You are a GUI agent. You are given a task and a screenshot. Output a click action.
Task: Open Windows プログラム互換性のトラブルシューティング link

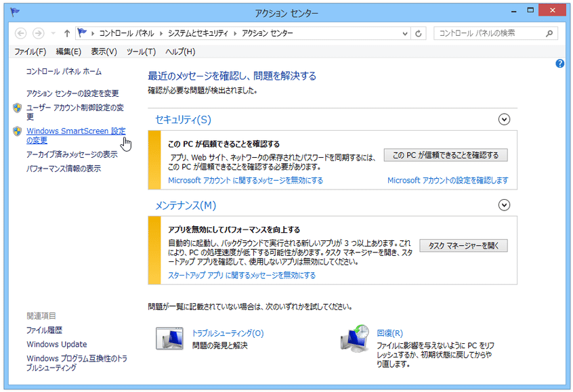click(77, 363)
